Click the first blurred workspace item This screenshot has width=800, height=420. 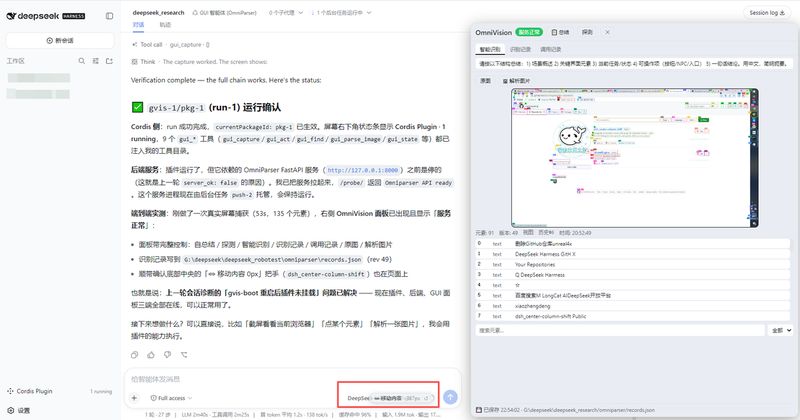point(39,78)
